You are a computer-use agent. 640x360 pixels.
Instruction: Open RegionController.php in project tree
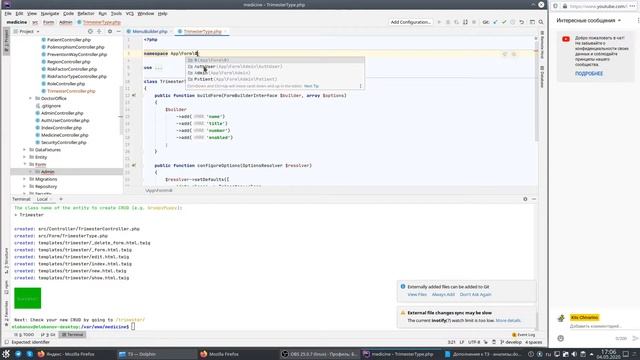[69, 62]
